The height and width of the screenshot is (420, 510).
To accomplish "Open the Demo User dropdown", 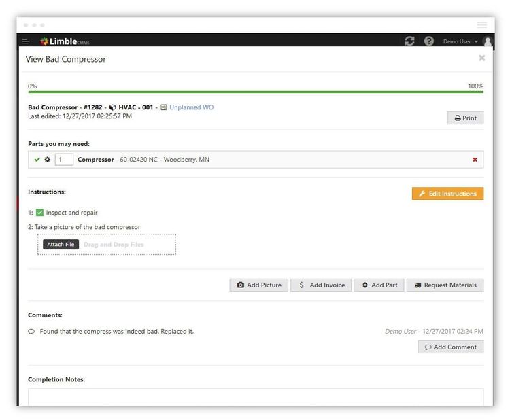I will point(460,41).
